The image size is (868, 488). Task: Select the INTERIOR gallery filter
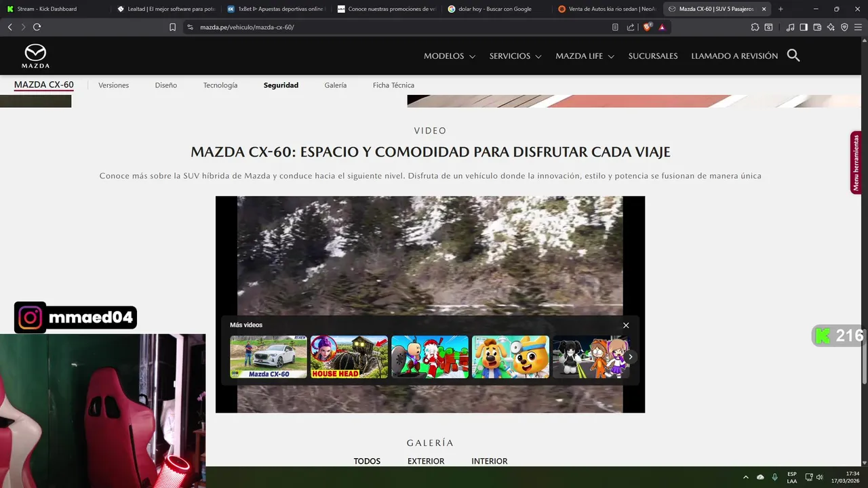[490, 461]
